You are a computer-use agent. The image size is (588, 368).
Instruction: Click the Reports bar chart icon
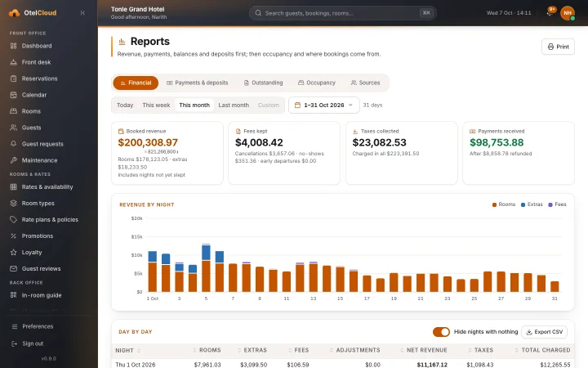point(122,42)
